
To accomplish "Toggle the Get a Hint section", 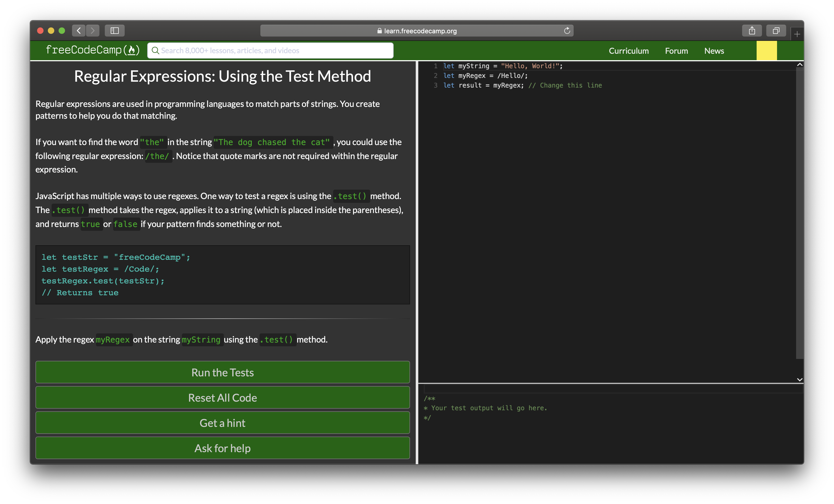I will (x=222, y=422).
